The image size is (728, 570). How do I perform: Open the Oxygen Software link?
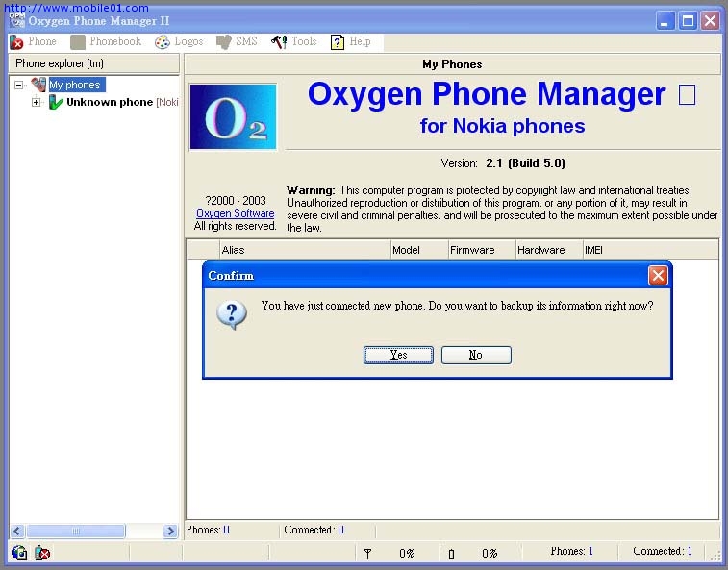tap(235, 213)
